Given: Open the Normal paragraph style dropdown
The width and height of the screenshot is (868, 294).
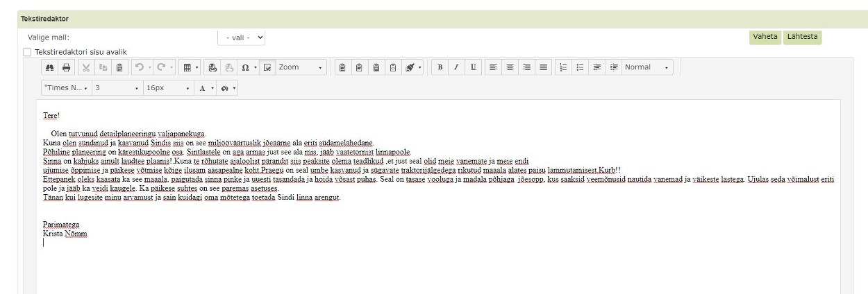Looking at the screenshot, I should [x=648, y=68].
